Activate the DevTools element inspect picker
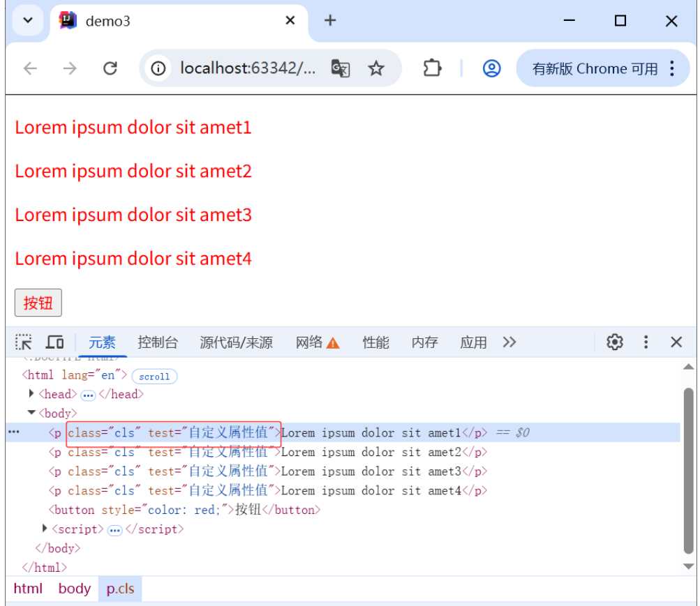This screenshot has height=606, width=700. (x=23, y=342)
